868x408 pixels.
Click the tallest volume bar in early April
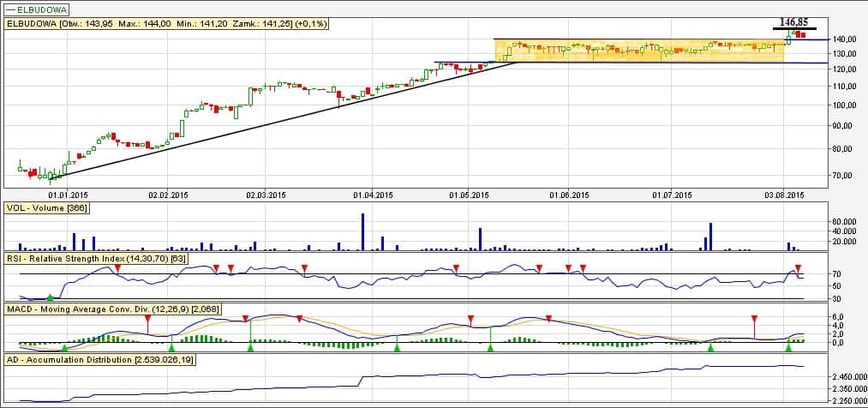(x=362, y=231)
